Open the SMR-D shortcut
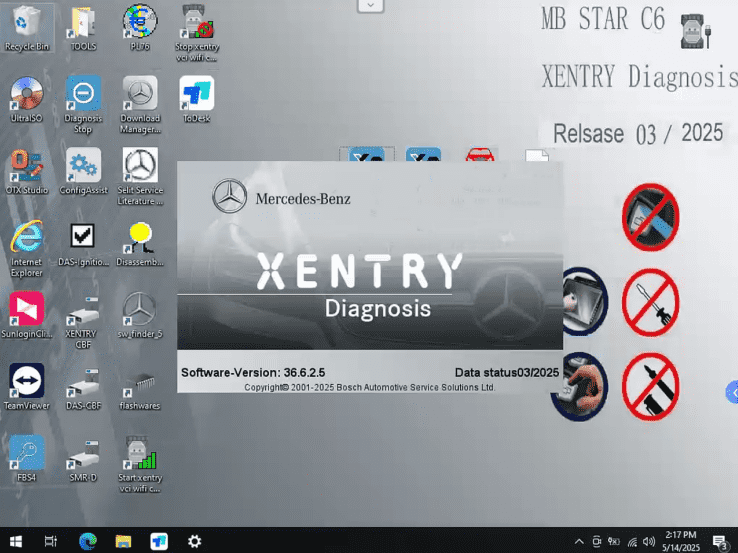This screenshot has width=738, height=553. point(83,460)
